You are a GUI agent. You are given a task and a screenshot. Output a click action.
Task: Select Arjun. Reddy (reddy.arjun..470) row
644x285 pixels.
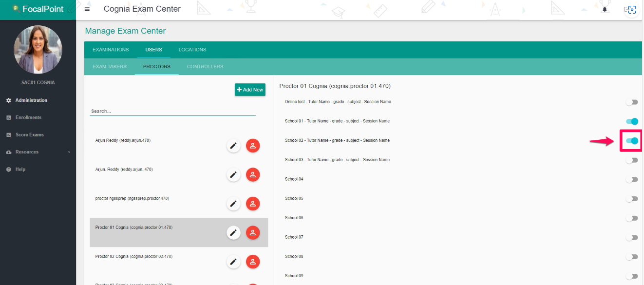(179, 174)
